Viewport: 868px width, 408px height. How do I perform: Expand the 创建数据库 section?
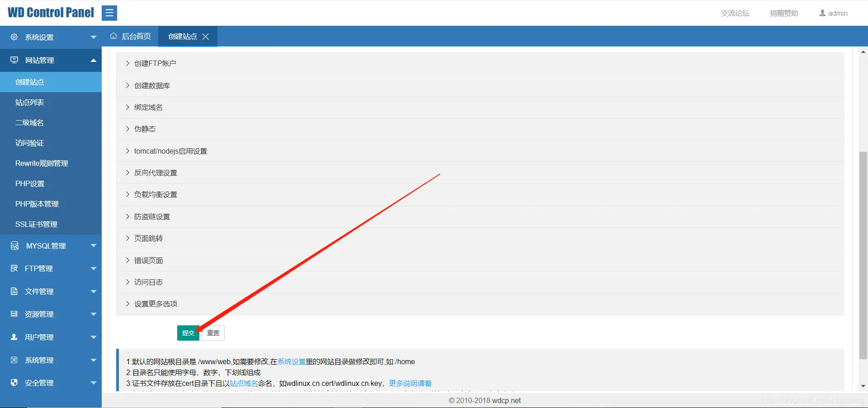coord(480,85)
